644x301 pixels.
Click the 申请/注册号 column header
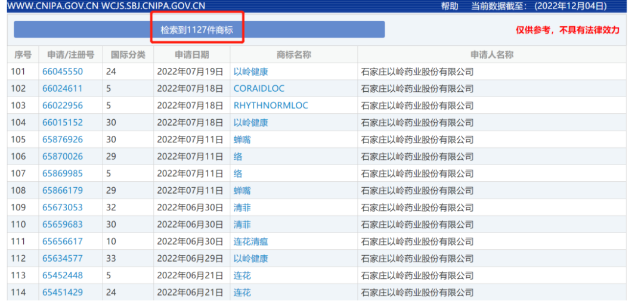pyautogui.click(x=70, y=55)
